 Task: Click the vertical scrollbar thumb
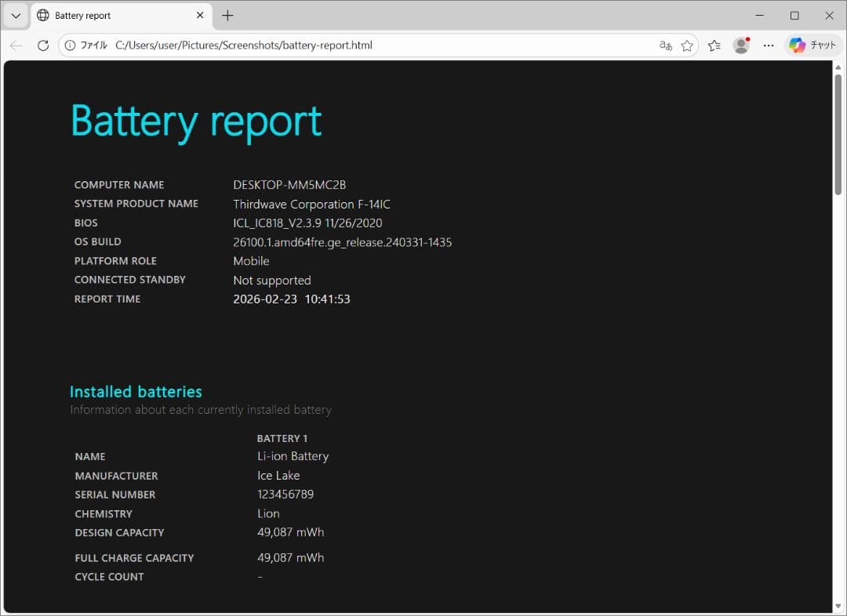click(838, 135)
